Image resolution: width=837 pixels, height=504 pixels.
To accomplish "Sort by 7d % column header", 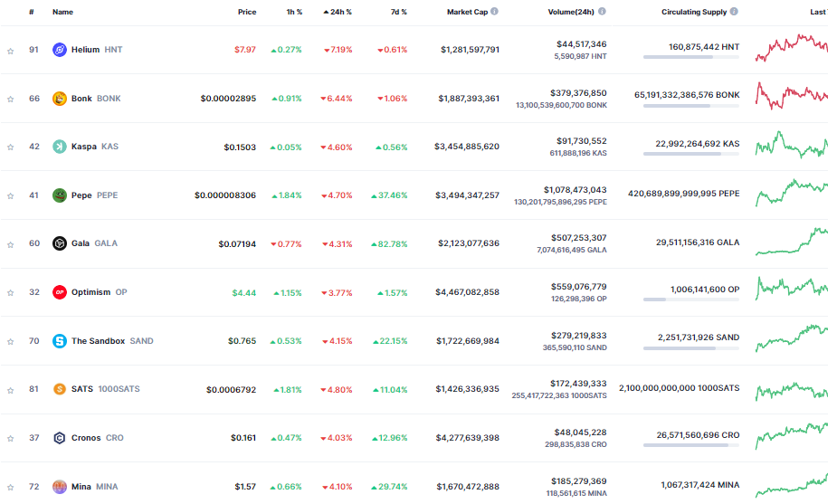I will coord(399,12).
